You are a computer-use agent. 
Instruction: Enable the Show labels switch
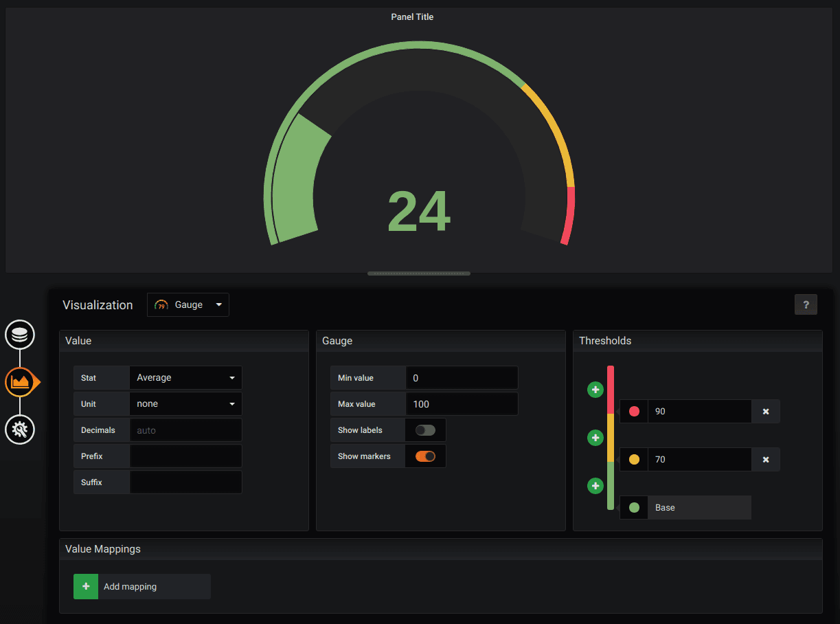(425, 430)
